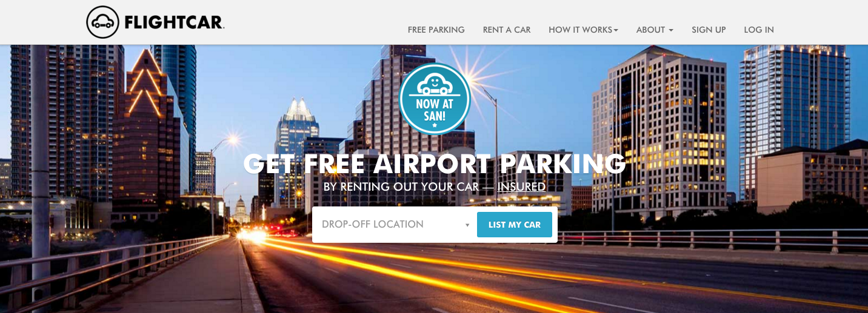Open the Free Parking page

[436, 30]
